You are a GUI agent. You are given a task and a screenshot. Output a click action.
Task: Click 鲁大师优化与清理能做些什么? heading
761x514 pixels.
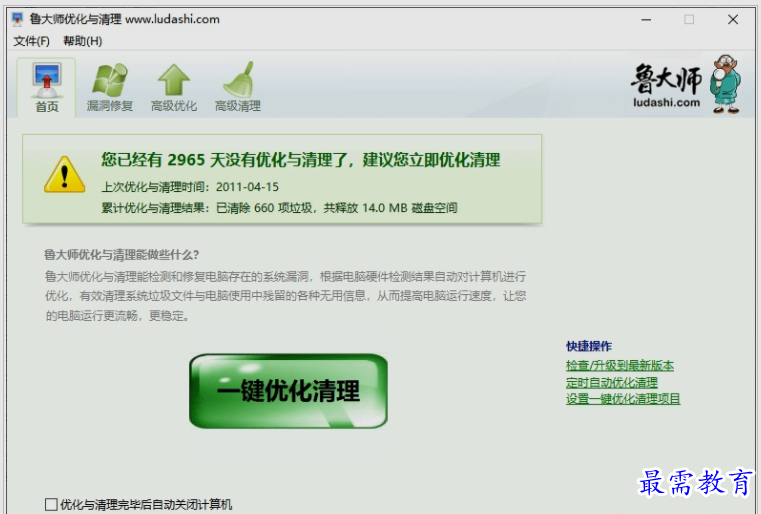pos(121,255)
